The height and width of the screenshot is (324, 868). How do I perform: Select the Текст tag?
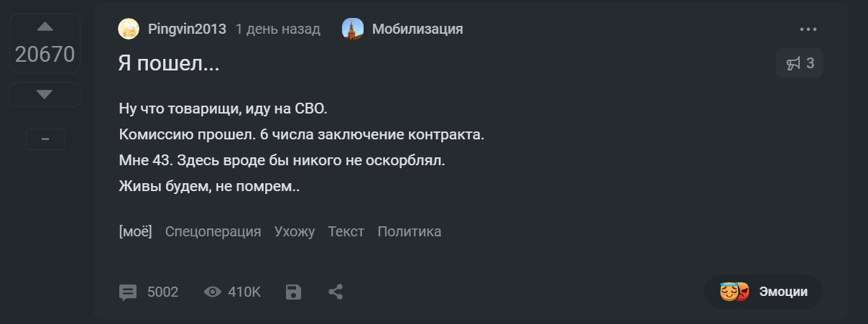coord(346,231)
